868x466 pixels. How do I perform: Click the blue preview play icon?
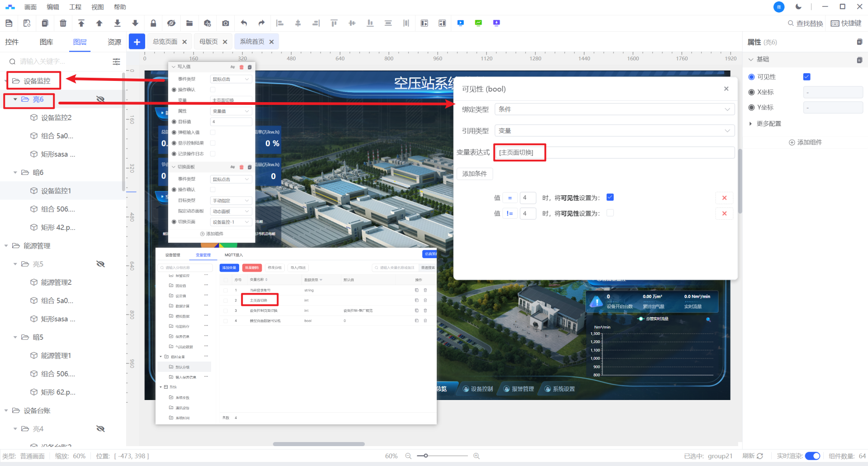[460, 23]
